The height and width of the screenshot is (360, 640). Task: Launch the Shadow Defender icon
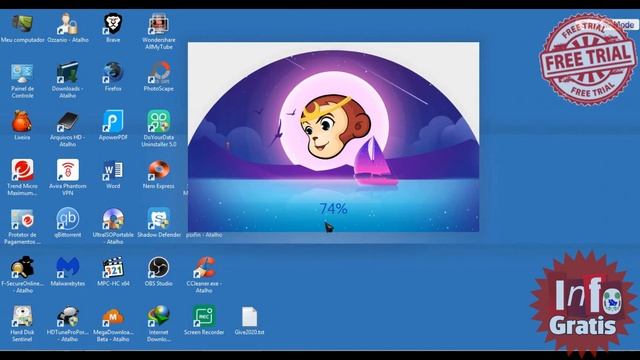[x=159, y=219]
